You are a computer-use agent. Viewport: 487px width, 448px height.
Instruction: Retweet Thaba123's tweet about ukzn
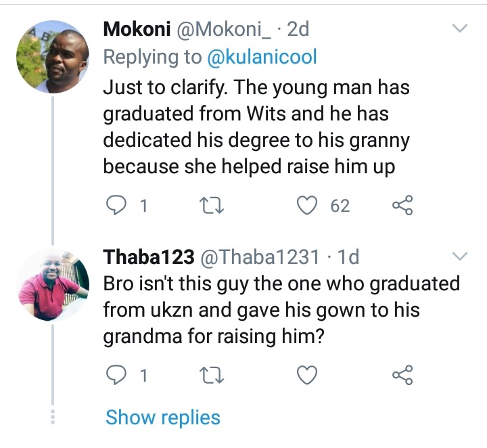tap(212, 376)
